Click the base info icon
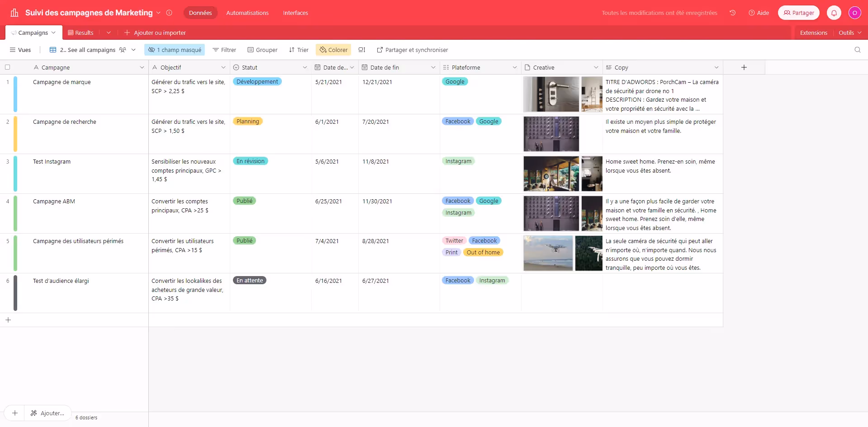The image size is (868, 427). 169,13
